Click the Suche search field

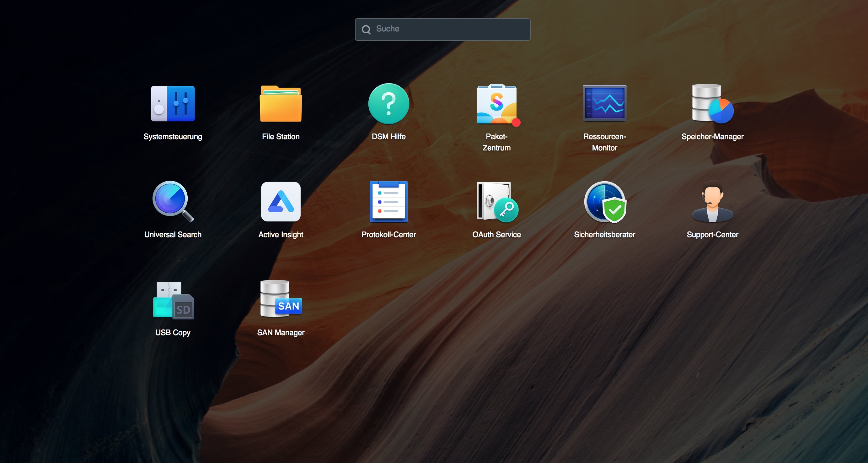pos(448,29)
